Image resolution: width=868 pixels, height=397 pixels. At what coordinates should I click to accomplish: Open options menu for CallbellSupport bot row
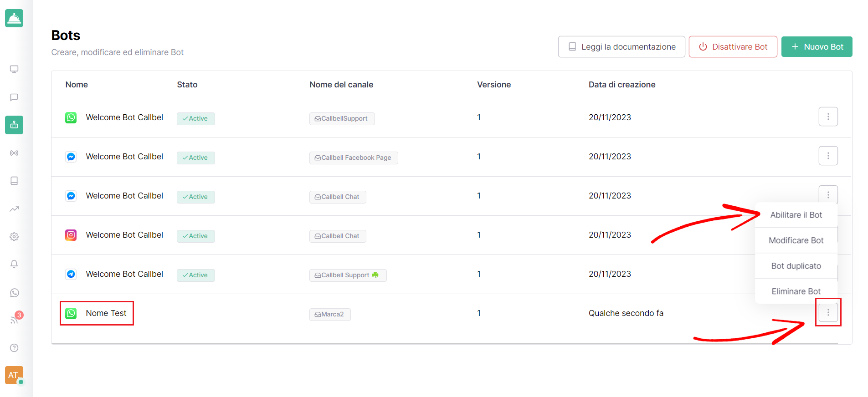click(828, 117)
